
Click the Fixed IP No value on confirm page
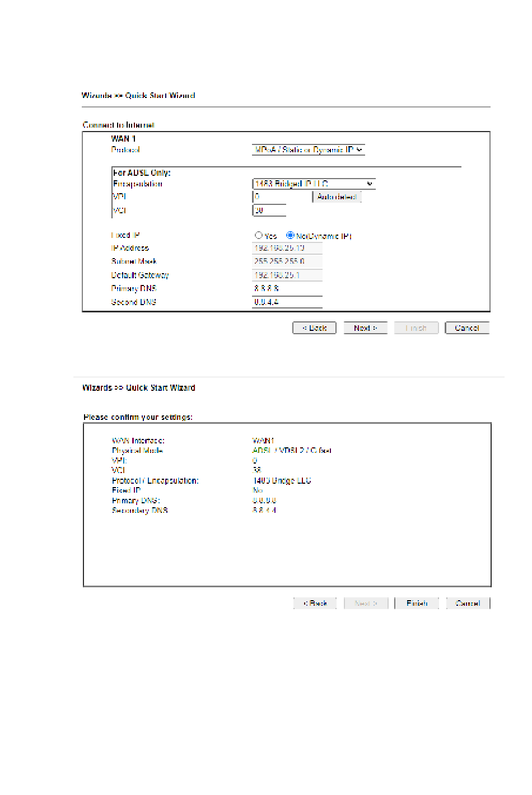258,490
